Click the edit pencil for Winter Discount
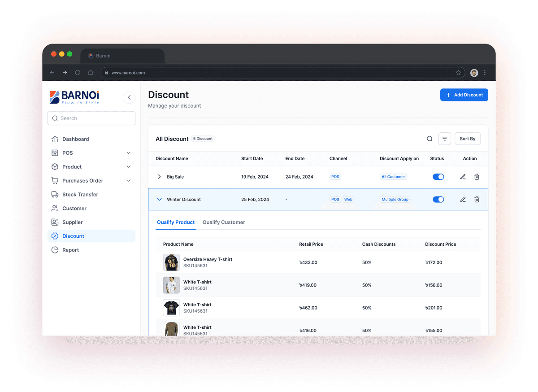Screen dimensions: 538x392 point(463,200)
